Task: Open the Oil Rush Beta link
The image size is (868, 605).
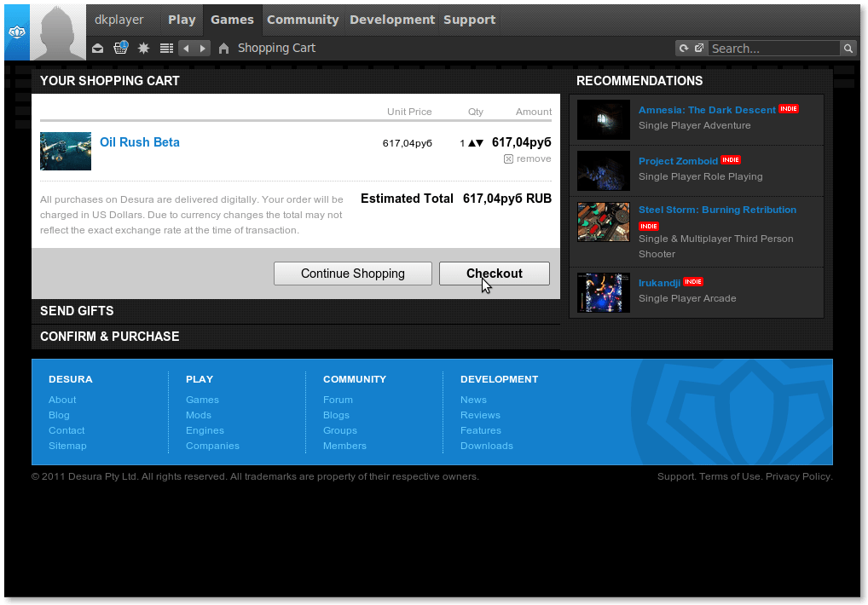Action: click(x=140, y=142)
